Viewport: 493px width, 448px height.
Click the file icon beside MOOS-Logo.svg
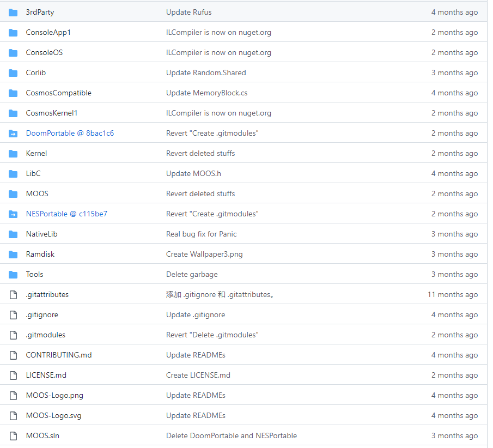pyautogui.click(x=13, y=416)
